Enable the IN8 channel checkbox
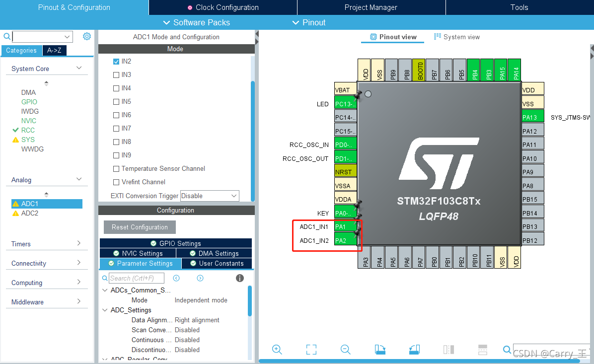 [x=116, y=142]
